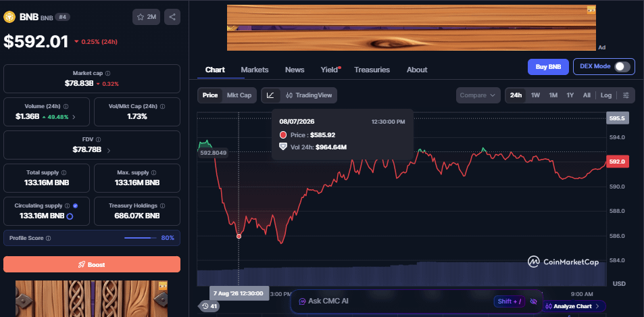Click the verified badge on Circulating supply

click(76, 205)
